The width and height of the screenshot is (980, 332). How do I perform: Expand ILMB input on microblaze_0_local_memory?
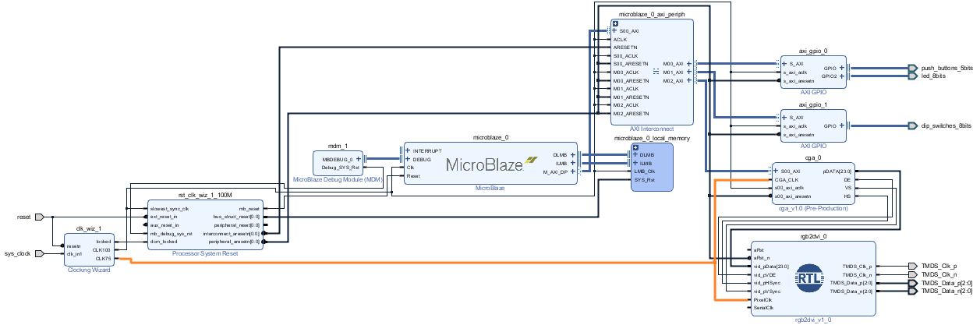tap(635, 163)
